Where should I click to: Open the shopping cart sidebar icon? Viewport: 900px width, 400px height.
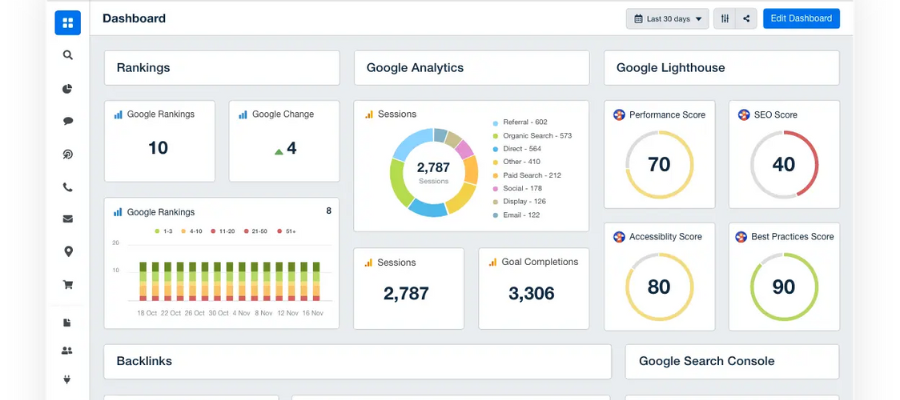pyautogui.click(x=68, y=285)
